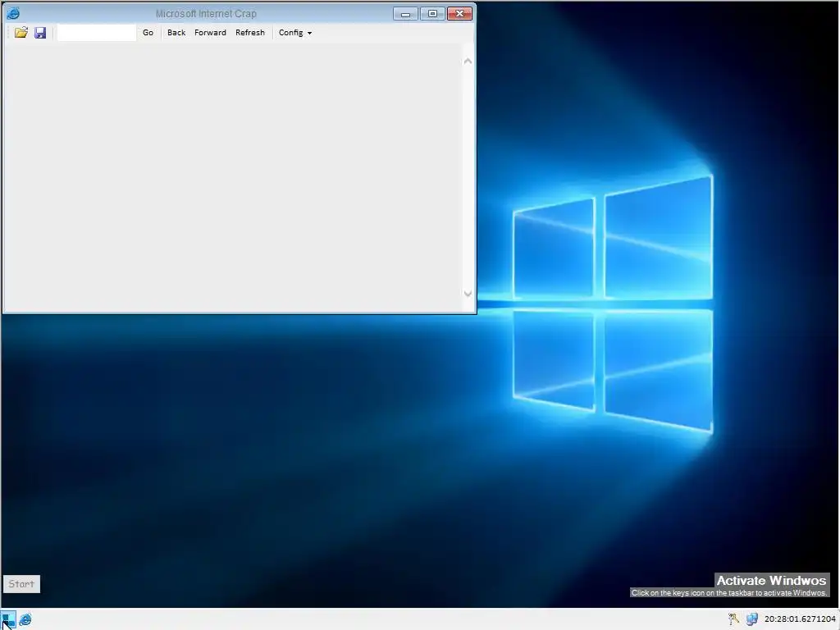Screen dimensions: 840x630
Task: Click the keys activation icon in the tray
Action: click(x=733, y=619)
